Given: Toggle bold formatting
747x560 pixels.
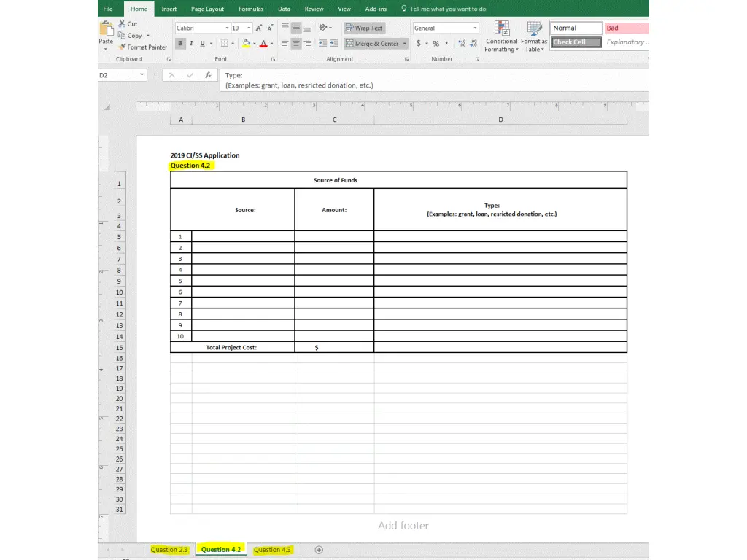Looking at the screenshot, I should coord(180,43).
